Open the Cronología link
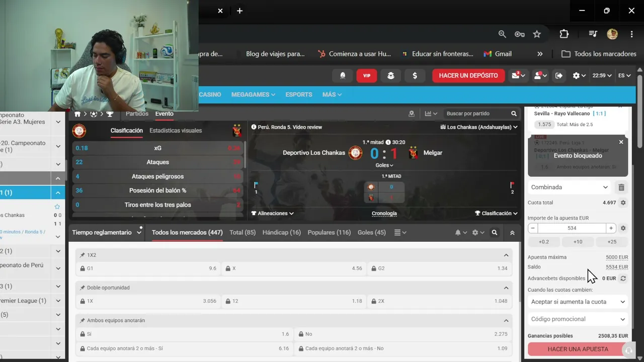 point(384,214)
